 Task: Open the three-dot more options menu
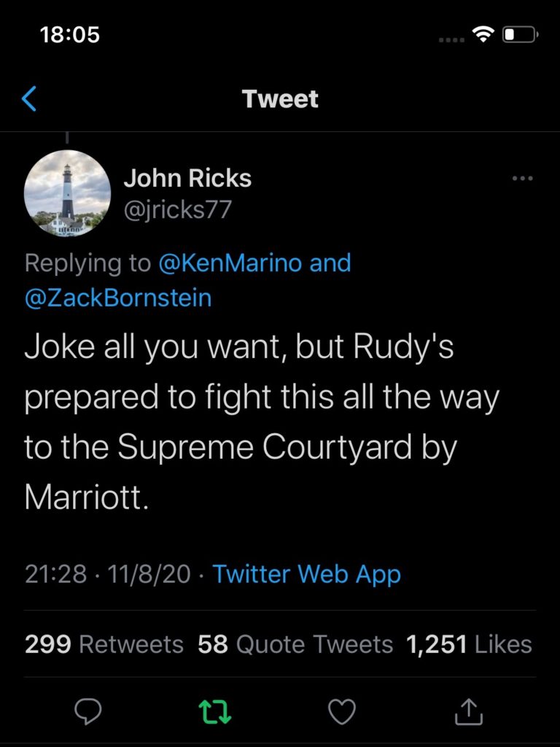click(522, 179)
